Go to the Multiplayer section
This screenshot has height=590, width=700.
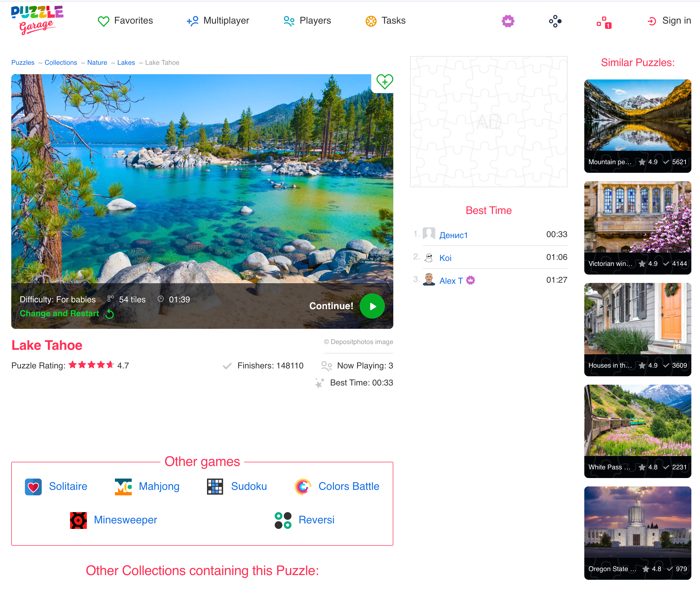(x=218, y=21)
